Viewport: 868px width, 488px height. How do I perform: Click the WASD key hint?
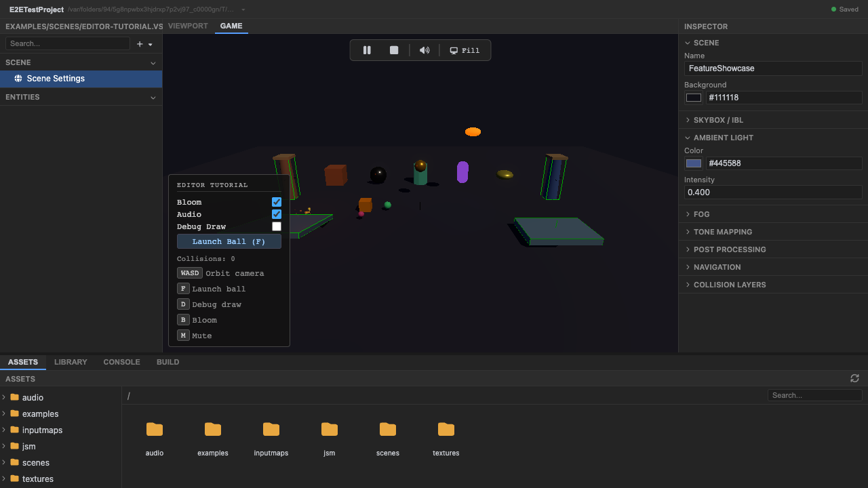pyautogui.click(x=190, y=273)
